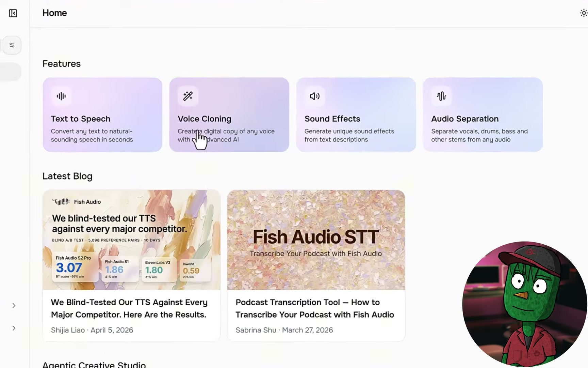
Task: Open the Text to Speech feature title
Action: click(x=81, y=119)
